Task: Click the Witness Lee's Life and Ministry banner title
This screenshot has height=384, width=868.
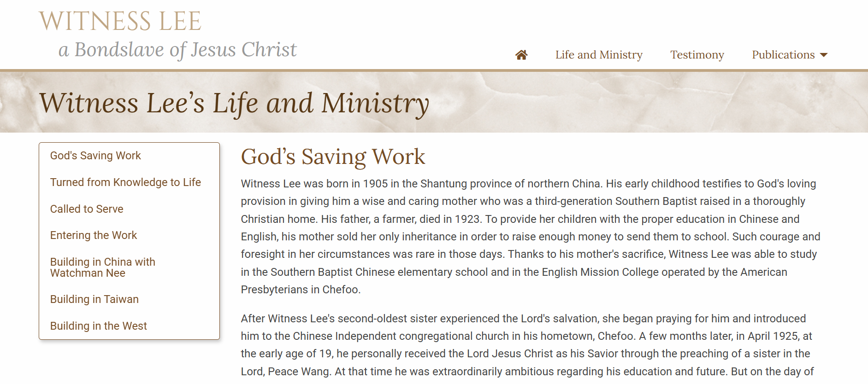Action: [x=234, y=103]
